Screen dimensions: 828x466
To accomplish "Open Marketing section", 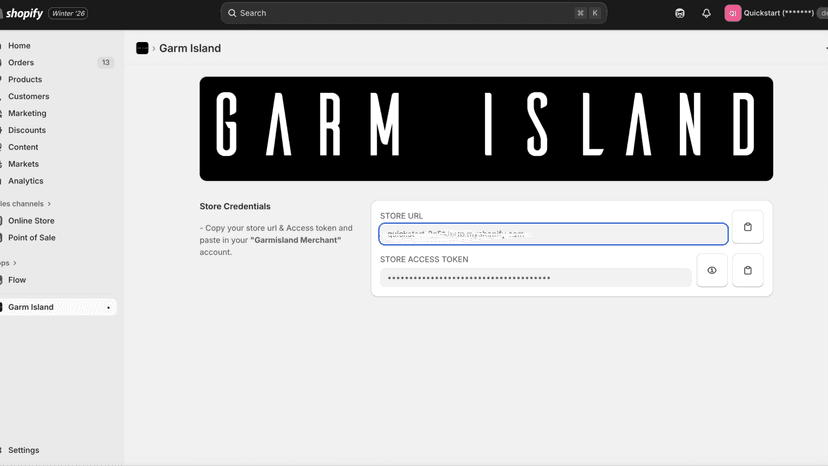I will pyautogui.click(x=27, y=113).
